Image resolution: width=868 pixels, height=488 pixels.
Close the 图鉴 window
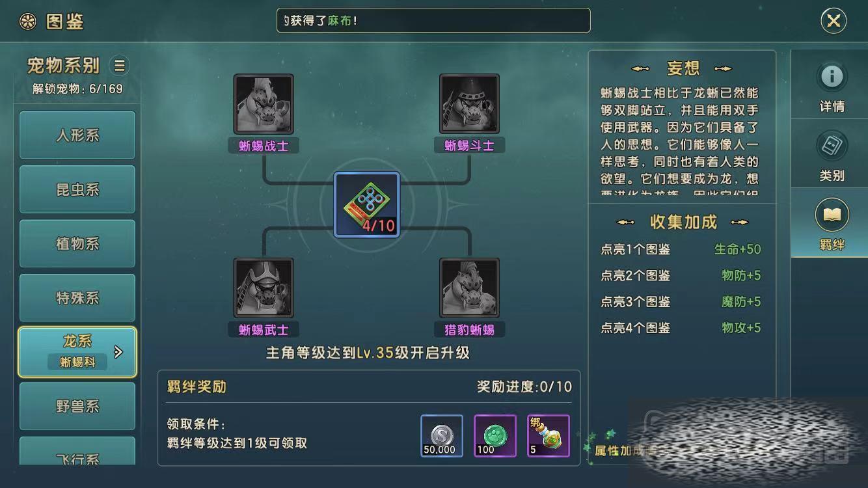(834, 21)
